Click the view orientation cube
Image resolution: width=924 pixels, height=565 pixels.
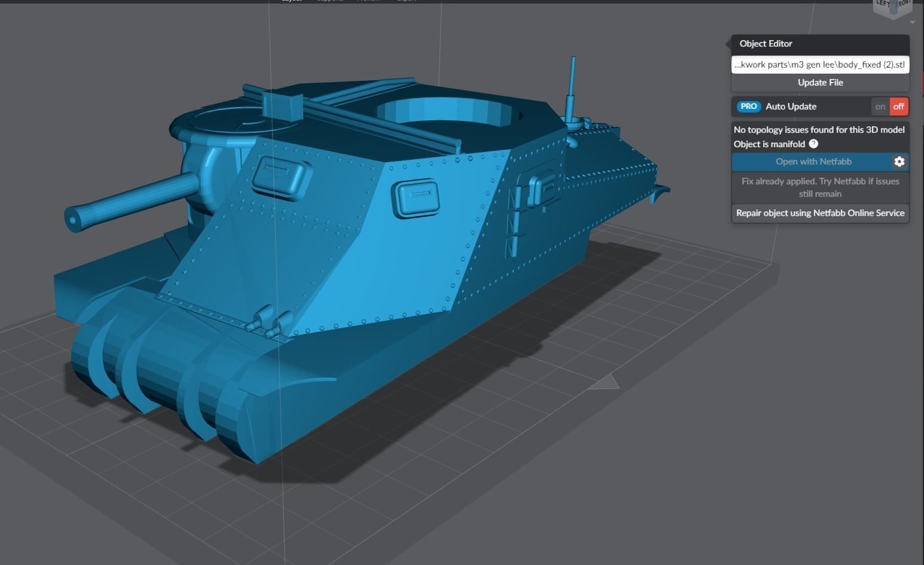coord(893,8)
